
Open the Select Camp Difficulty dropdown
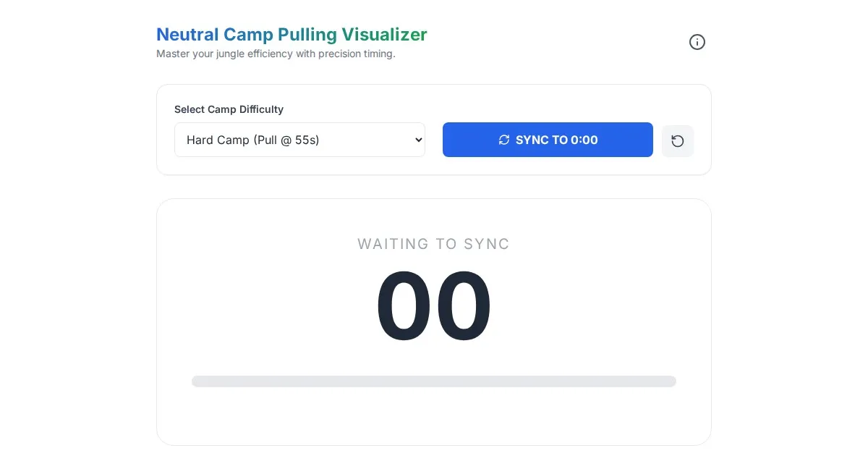pos(299,140)
